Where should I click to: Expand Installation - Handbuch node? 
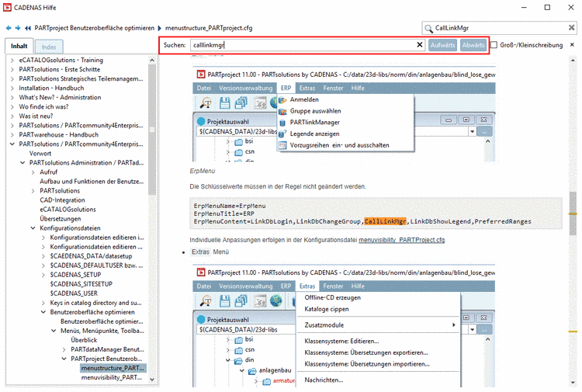12,88
